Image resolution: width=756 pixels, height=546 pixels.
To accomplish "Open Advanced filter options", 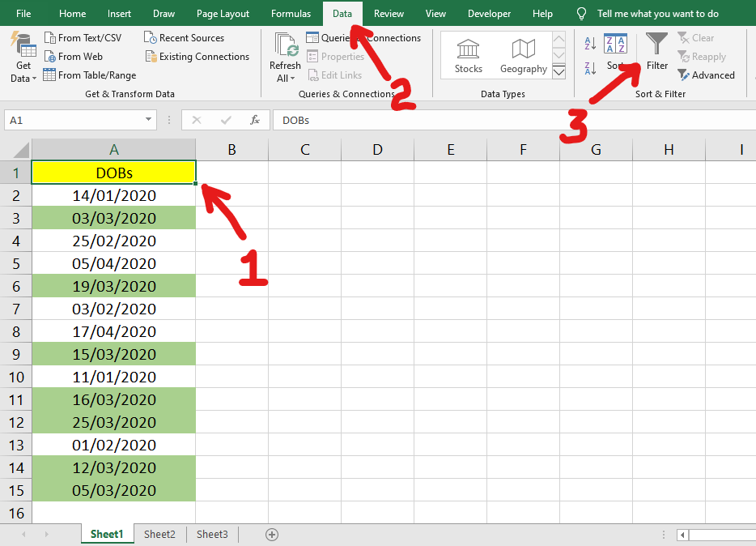I will tap(707, 75).
